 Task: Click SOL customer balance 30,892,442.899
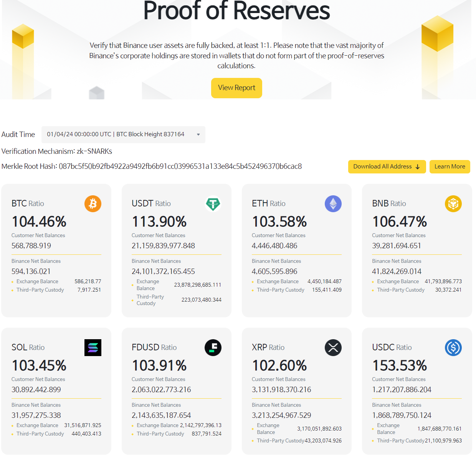tap(36, 389)
